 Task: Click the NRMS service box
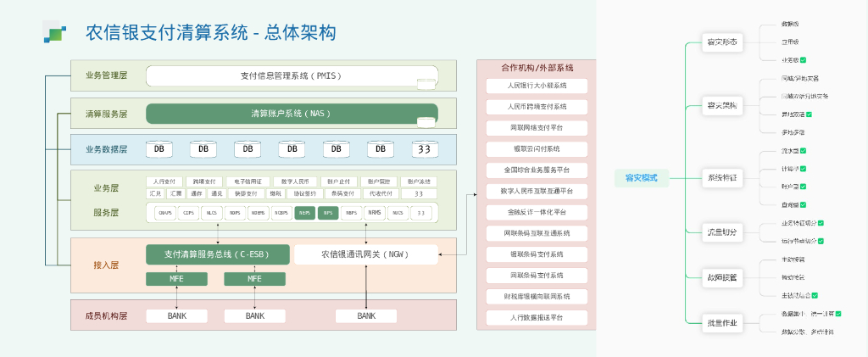pos(374,213)
